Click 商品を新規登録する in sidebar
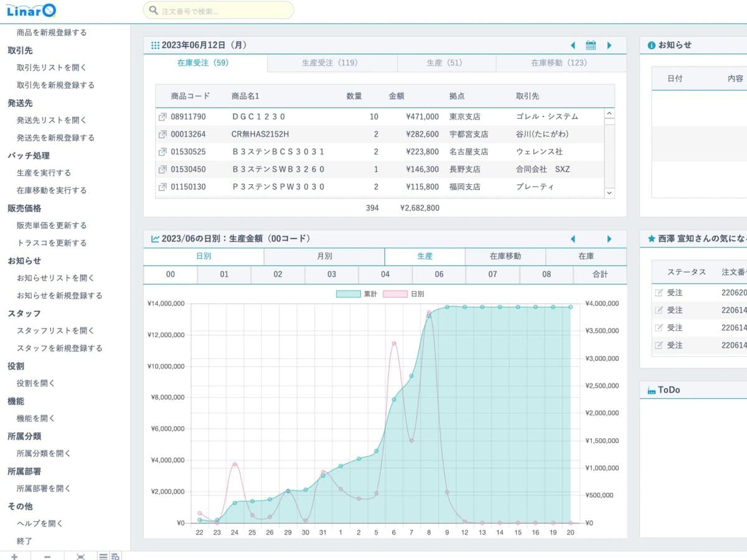 (x=52, y=32)
